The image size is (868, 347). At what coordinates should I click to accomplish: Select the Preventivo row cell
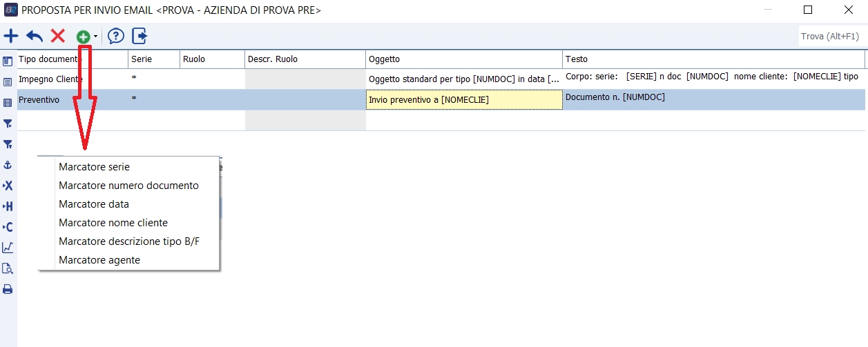click(x=73, y=100)
